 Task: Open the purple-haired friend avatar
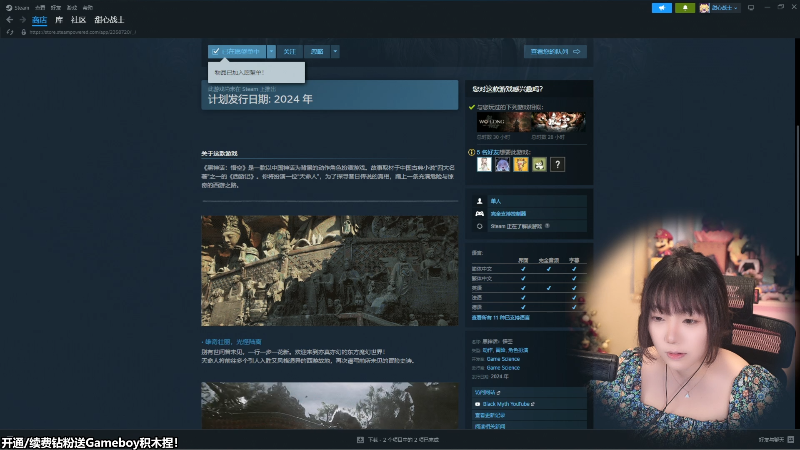pyautogui.click(x=503, y=164)
